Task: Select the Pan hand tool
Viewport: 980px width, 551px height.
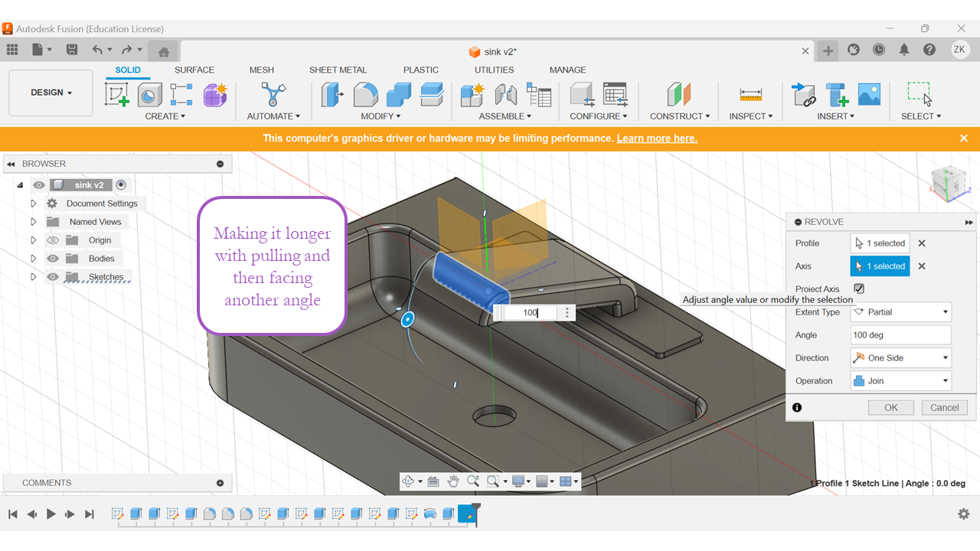Action: (x=453, y=481)
